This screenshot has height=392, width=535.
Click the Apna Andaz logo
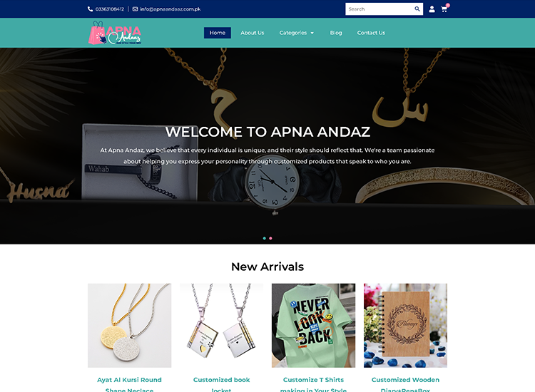[x=115, y=33]
